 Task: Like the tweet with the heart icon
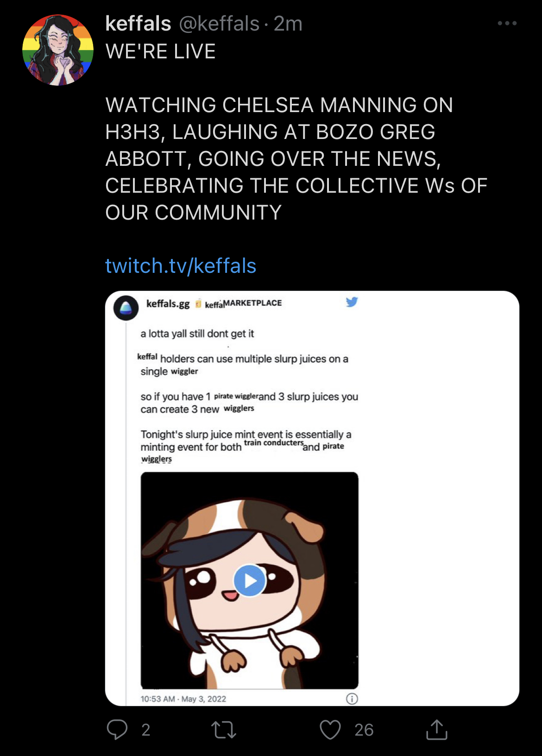330,730
